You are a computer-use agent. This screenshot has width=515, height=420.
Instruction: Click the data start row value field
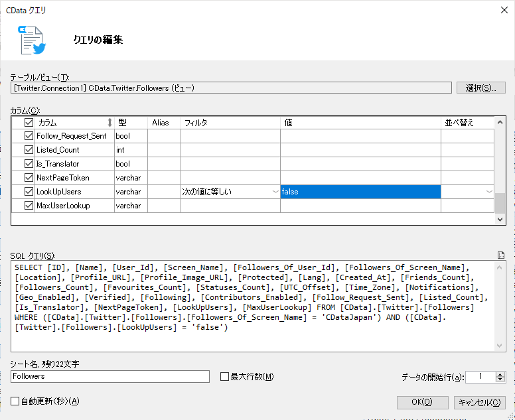[x=480, y=377]
